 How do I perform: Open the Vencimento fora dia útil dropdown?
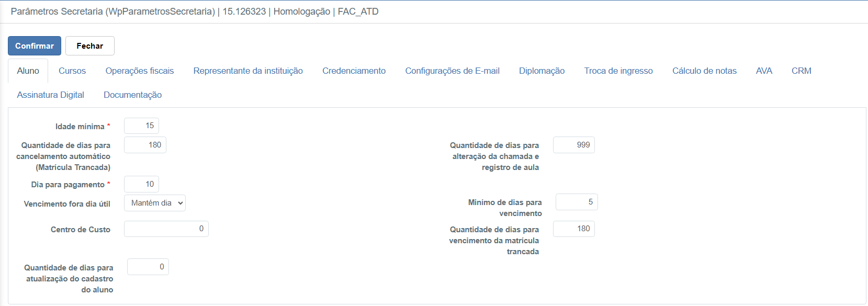(x=155, y=203)
